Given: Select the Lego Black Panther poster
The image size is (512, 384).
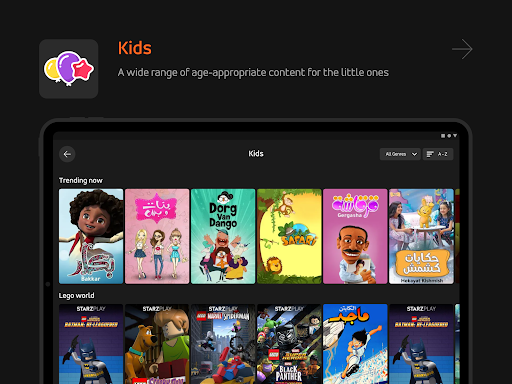Looking at the screenshot, I should 289,344.
